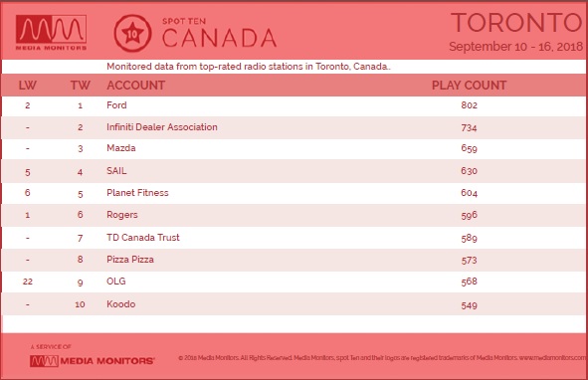The height and width of the screenshot is (380, 588).
Task: Click the LW column header
Action: 28,86
